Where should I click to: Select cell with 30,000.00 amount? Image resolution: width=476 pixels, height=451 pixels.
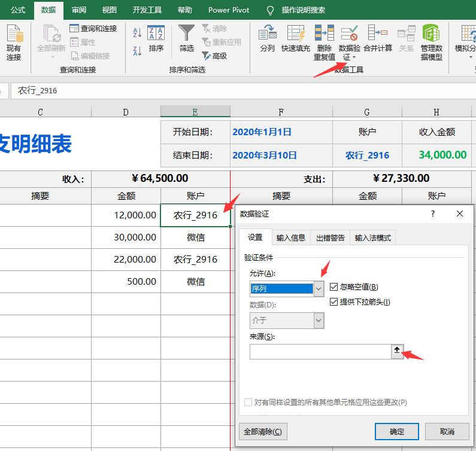tap(126, 237)
